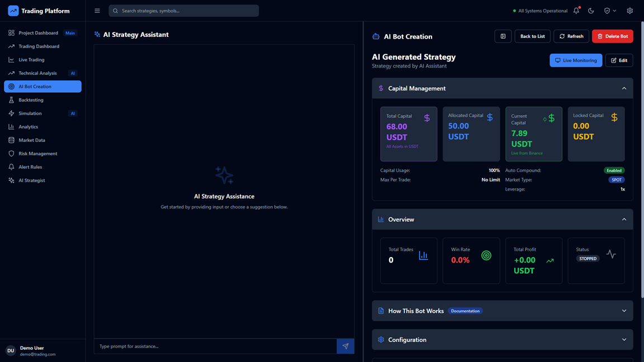Click the hamburger menu icon
644x362 pixels.
[97, 11]
